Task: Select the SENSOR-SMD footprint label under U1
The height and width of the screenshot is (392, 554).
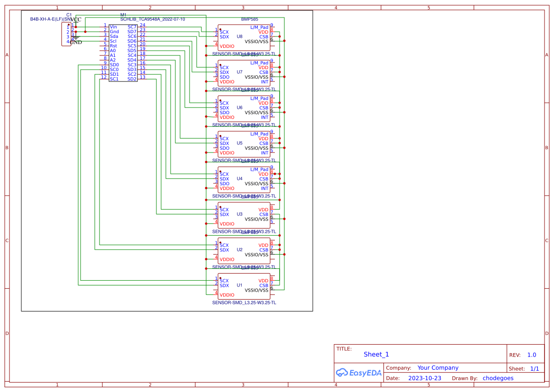Action: point(244,302)
